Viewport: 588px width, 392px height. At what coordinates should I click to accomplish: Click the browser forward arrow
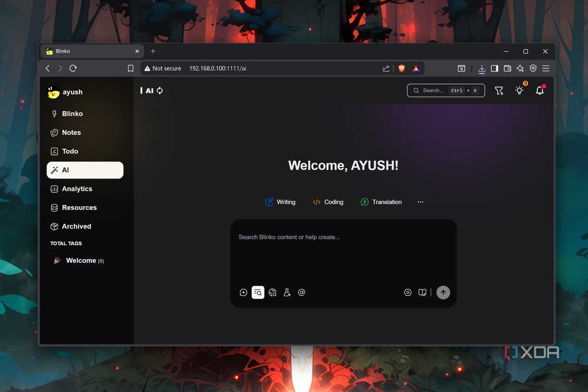(60, 68)
